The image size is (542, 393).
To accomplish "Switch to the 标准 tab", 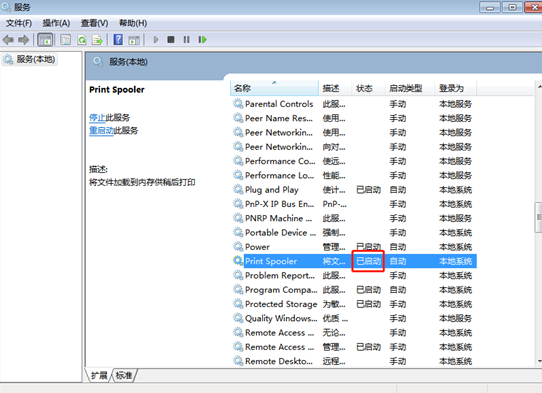I will pos(124,375).
